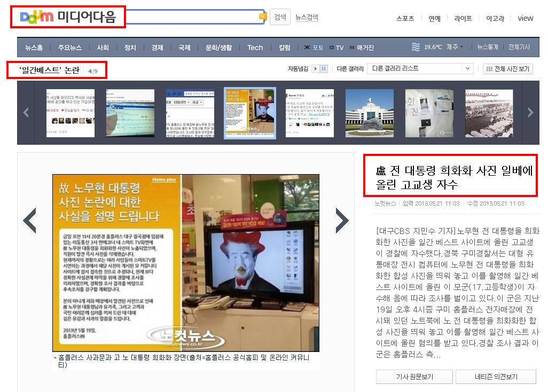Image resolution: width=548 pixels, height=392 pixels.
Task: Click the 노컷뉴스 source name
Action: (385, 203)
